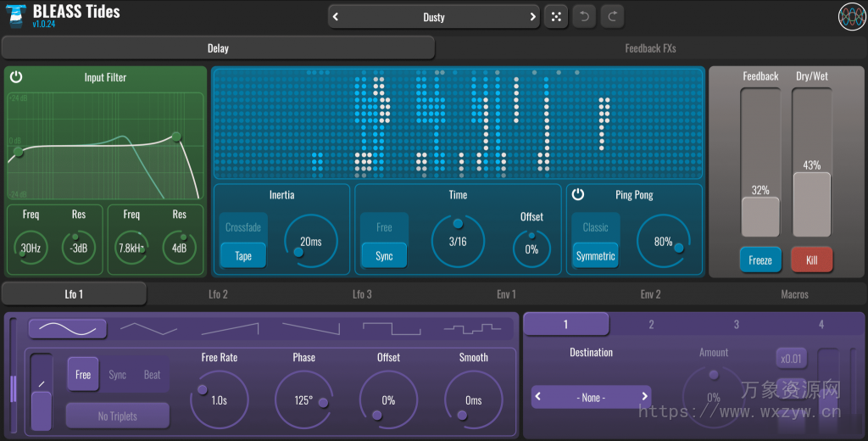
Task: Click the Time 3/16 knob
Action: click(x=458, y=241)
